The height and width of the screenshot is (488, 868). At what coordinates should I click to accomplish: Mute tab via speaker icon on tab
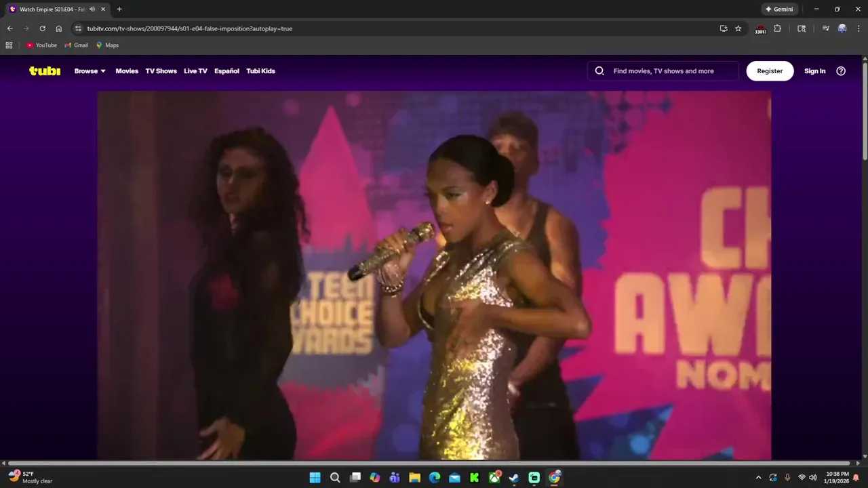[x=92, y=9]
